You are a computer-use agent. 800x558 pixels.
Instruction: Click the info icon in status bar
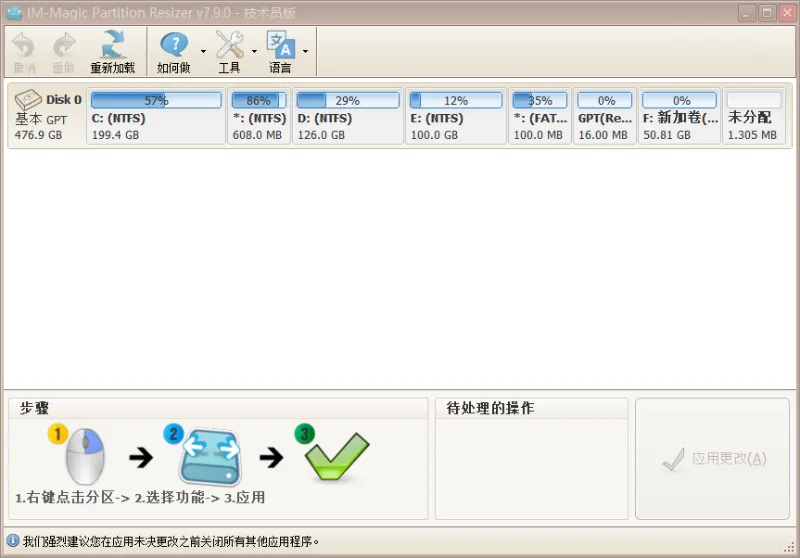coord(12,541)
